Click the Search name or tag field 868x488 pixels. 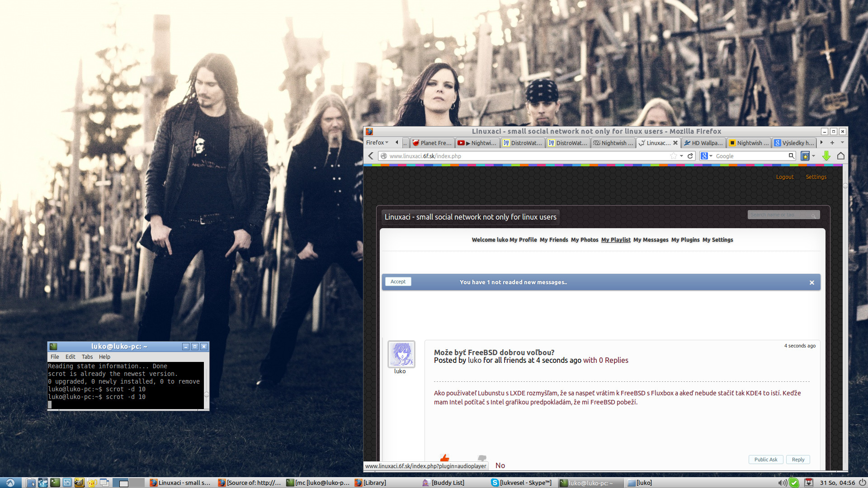780,215
